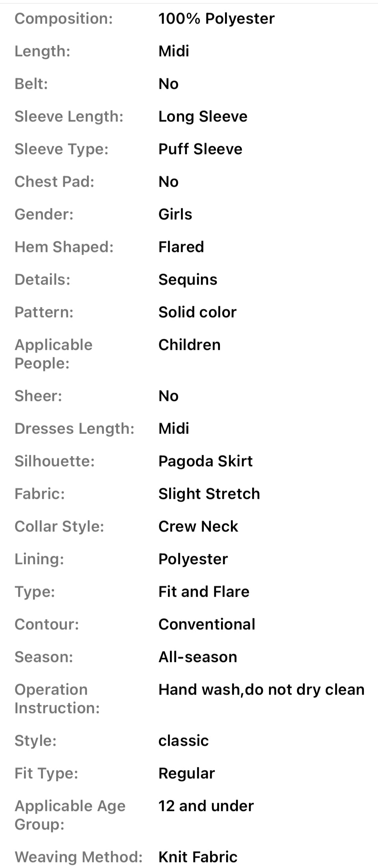Select the "Children" value
Image resolution: width=378 pixels, height=868 pixels.
189,345
